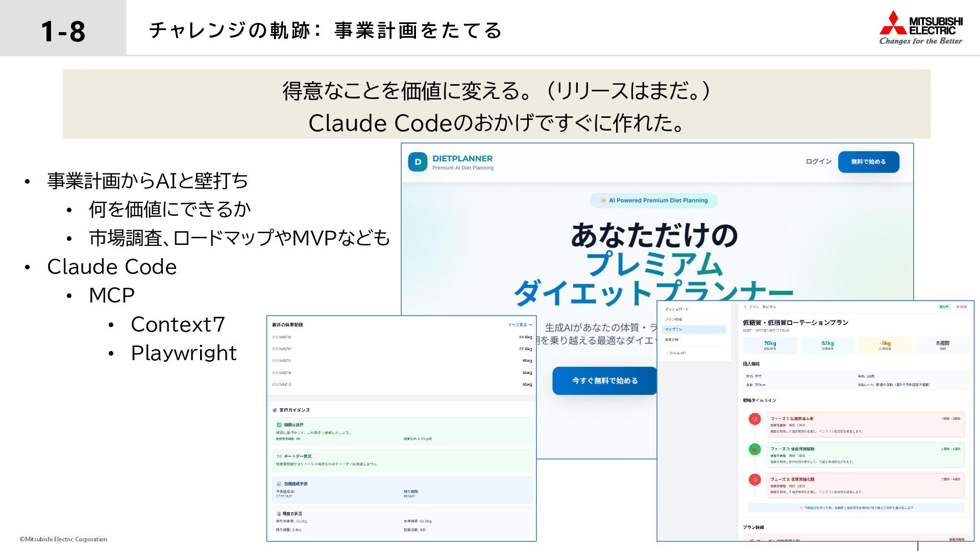
Task: Click the 8週間 duration card
Action: click(942, 345)
